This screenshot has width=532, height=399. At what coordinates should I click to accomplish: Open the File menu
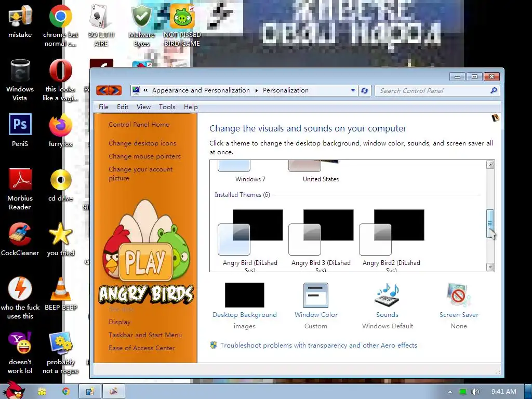pyautogui.click(x=103, y=107)
